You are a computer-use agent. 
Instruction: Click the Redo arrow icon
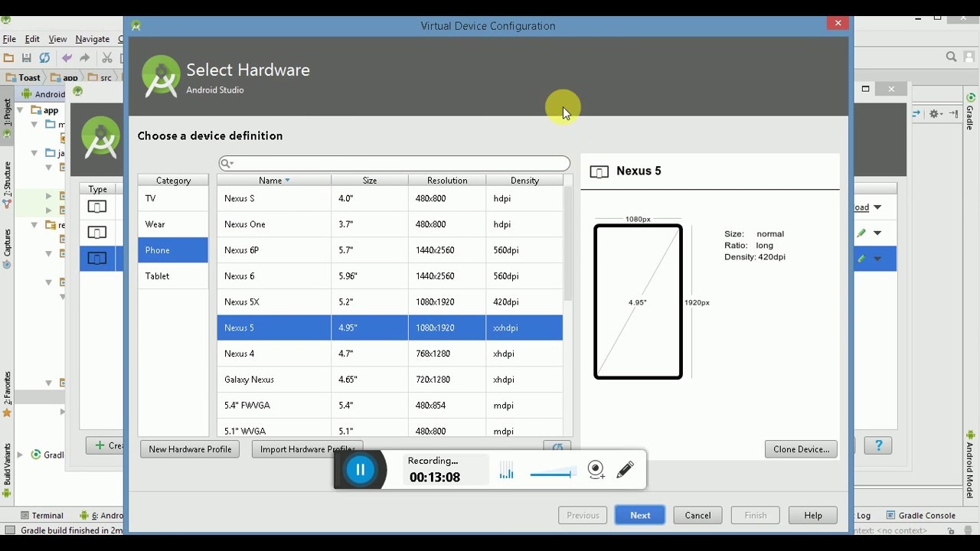pyautogui.click(x=84, y=57)
